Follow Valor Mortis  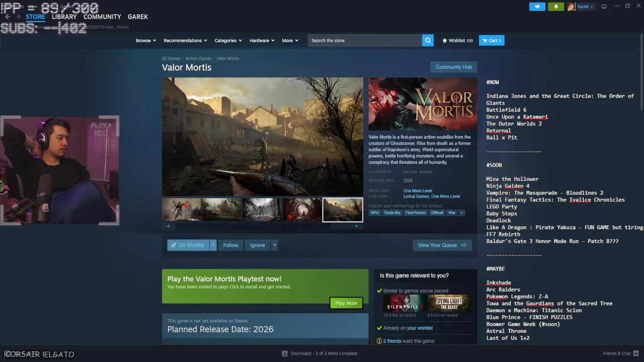[230, 245]
